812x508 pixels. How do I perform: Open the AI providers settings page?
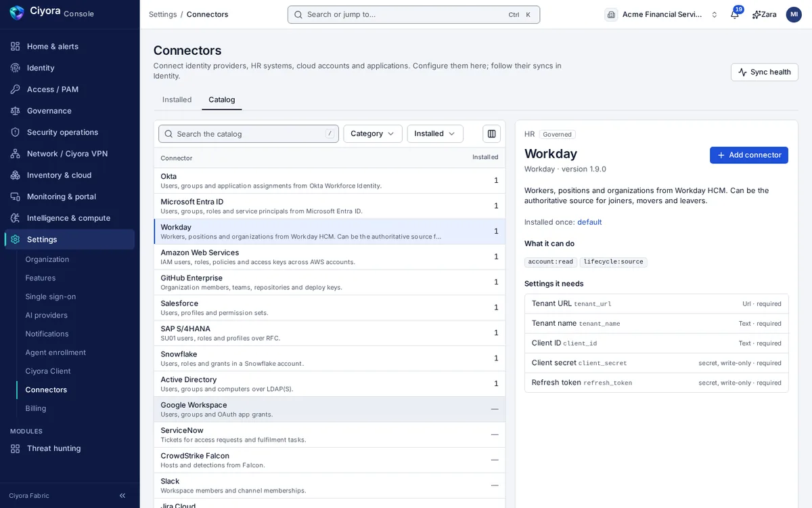coord(47,315)
